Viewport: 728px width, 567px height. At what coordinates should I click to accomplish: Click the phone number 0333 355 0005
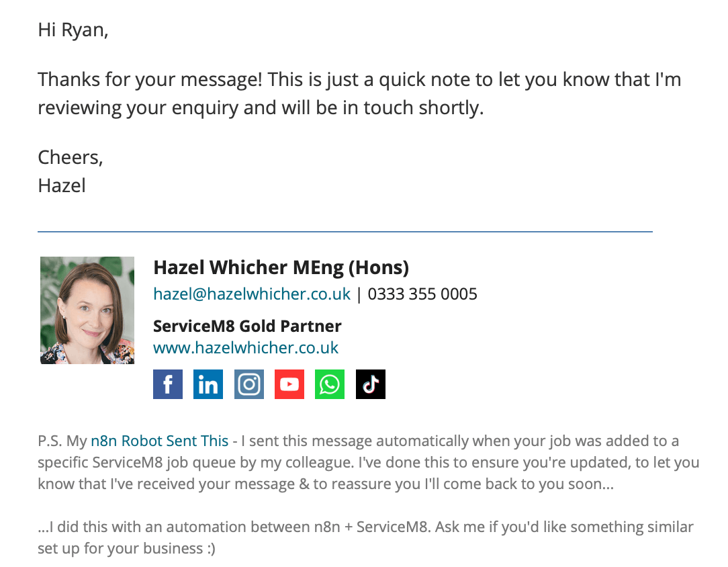pyautogui.click(x=422, y=294)
